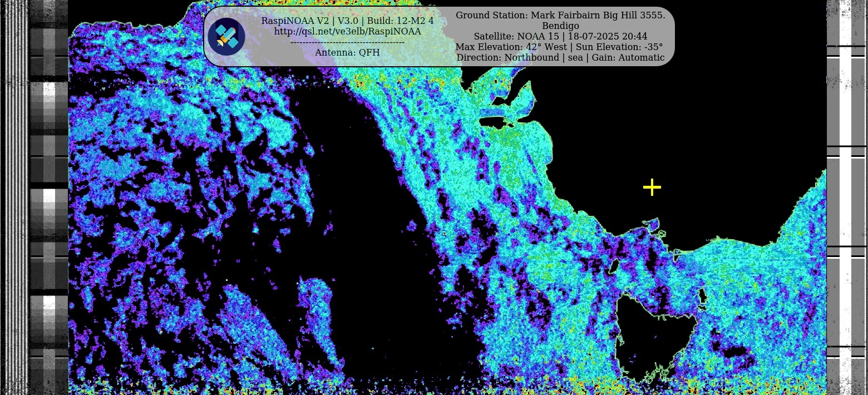The width and height of the screenshot is (868, 395).
Task: Open the qsl.net RaspiNOAA URL
Action: click(x=347, y=32)
